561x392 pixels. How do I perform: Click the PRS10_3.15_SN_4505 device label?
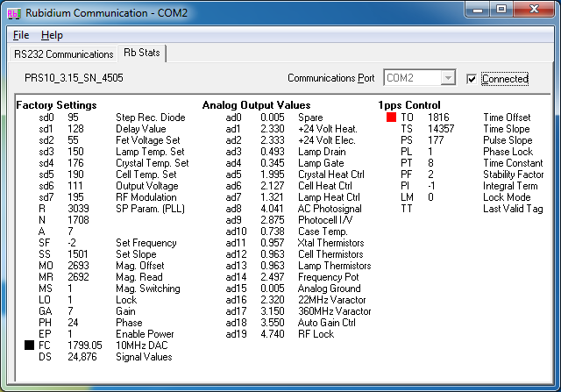[x=74, y=78]
